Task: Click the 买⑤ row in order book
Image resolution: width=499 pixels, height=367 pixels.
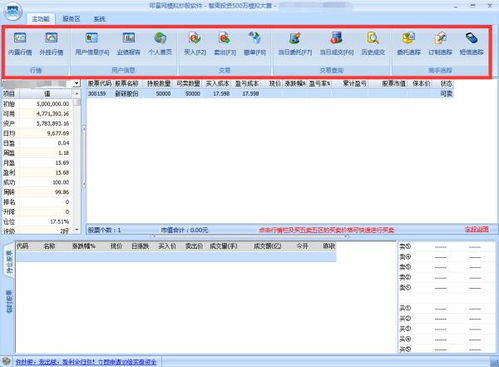Action: pyautogui.click(x=446, y=349)
